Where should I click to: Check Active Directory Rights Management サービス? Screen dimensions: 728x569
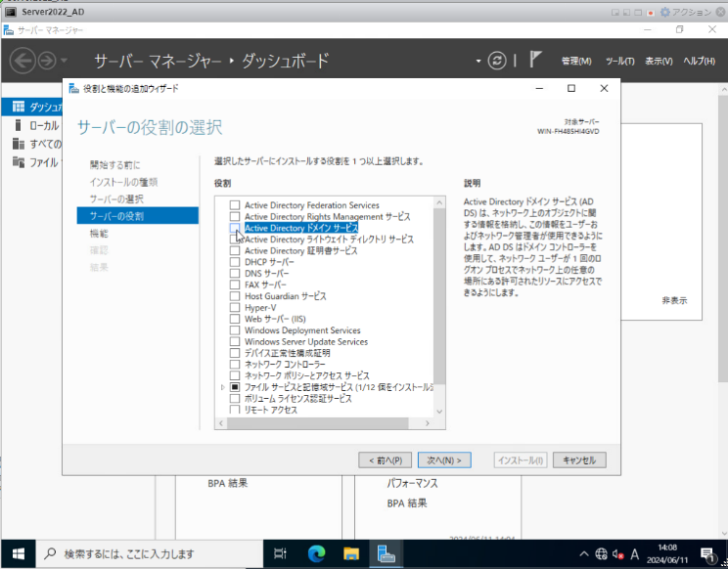pyautogui.click(x=235, y=217)
